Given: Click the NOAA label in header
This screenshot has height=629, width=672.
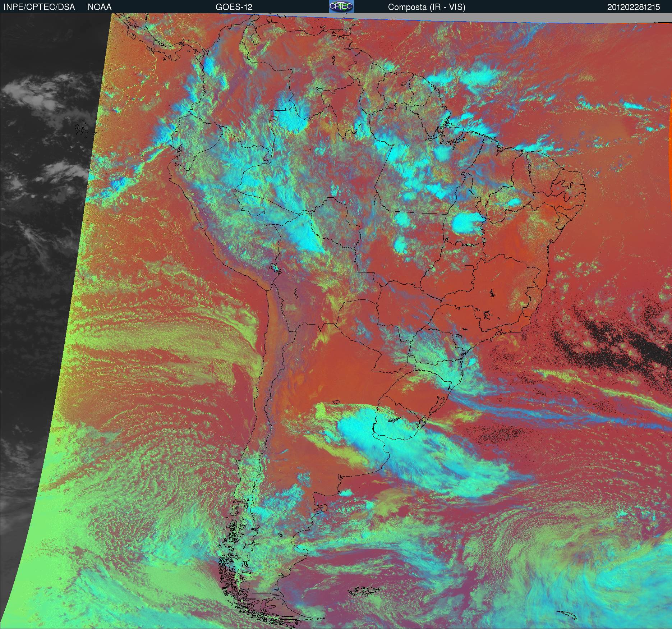Looking at the screenshot, I should [x=100, y=7].
